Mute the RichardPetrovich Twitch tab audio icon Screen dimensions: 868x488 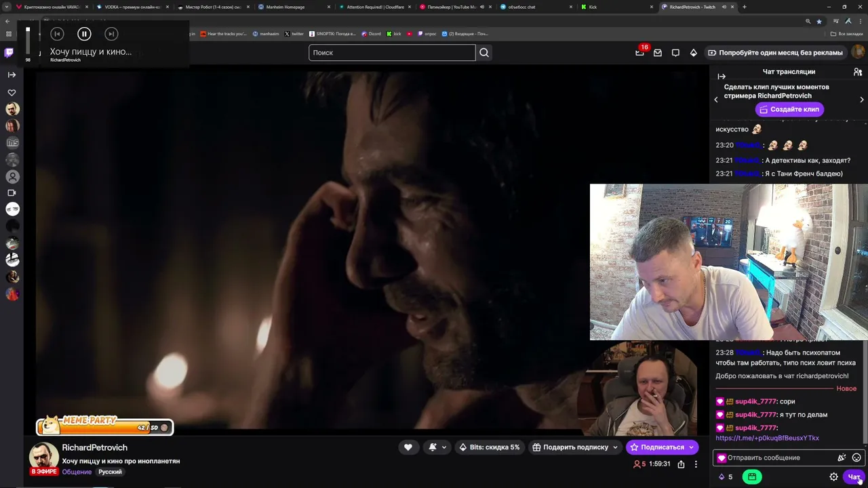pyautogui.click(x=724, y=7)
